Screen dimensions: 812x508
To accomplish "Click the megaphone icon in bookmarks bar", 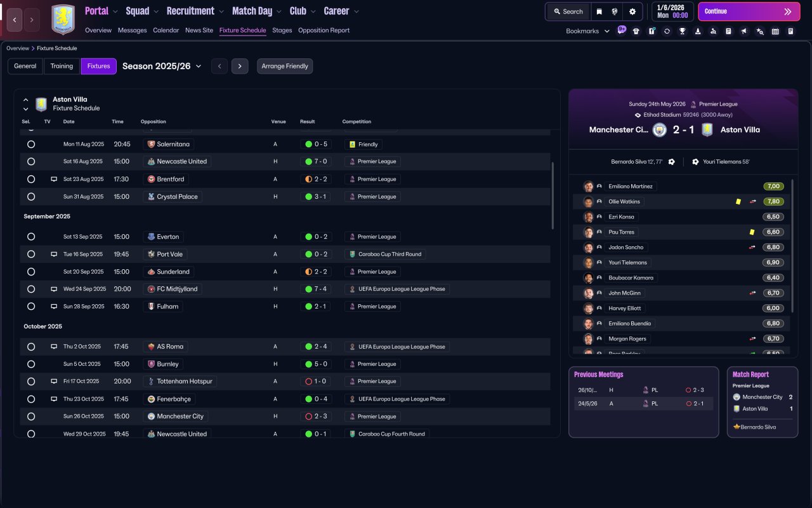I will (743, 31).
